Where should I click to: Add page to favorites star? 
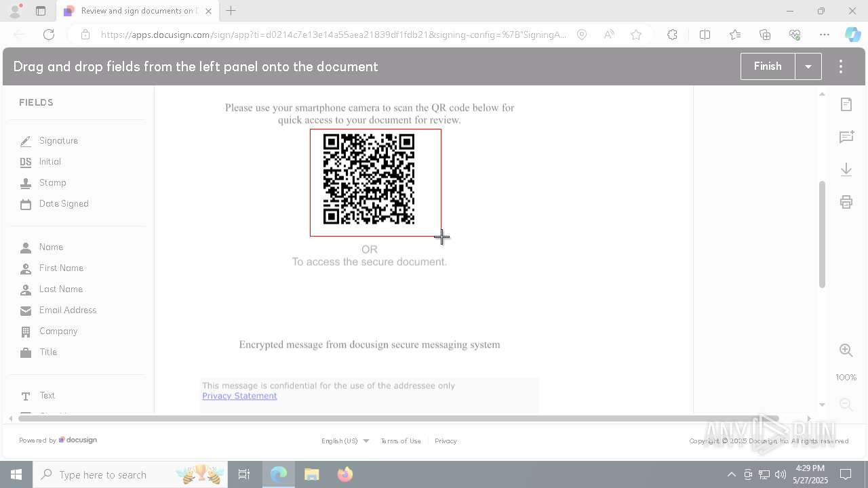click(636, 35)
